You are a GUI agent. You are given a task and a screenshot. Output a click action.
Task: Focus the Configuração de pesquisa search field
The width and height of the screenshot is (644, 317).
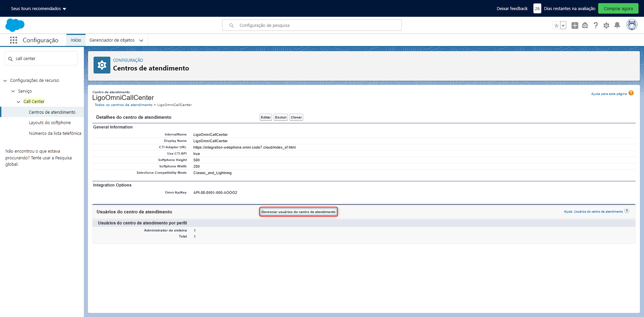coord(312,25)
